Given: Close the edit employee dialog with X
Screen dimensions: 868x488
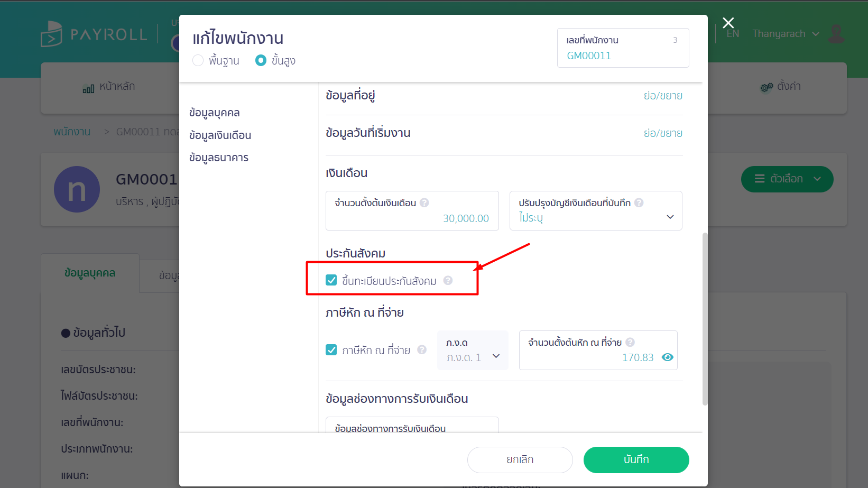Looking at the screenshot, I should [728, 23].
